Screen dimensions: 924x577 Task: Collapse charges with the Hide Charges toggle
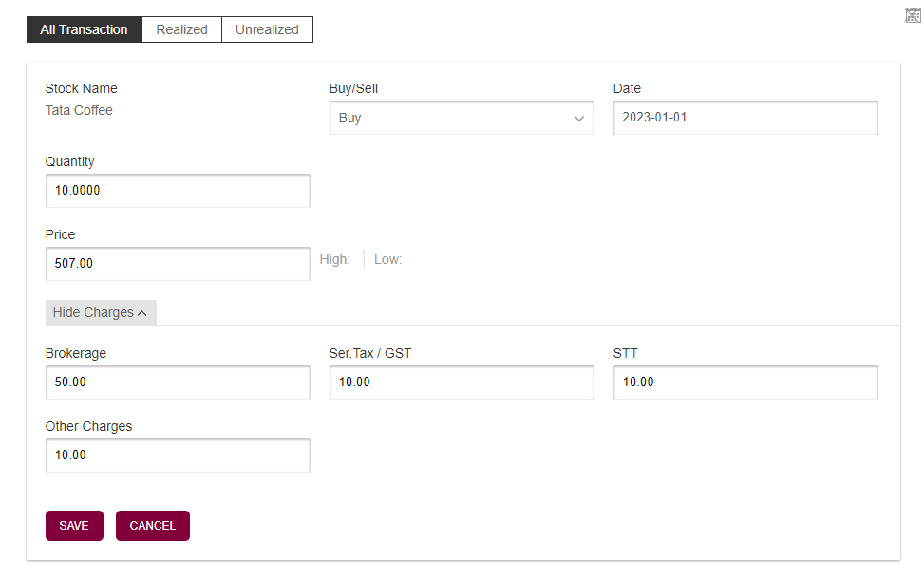pos(101,312)
